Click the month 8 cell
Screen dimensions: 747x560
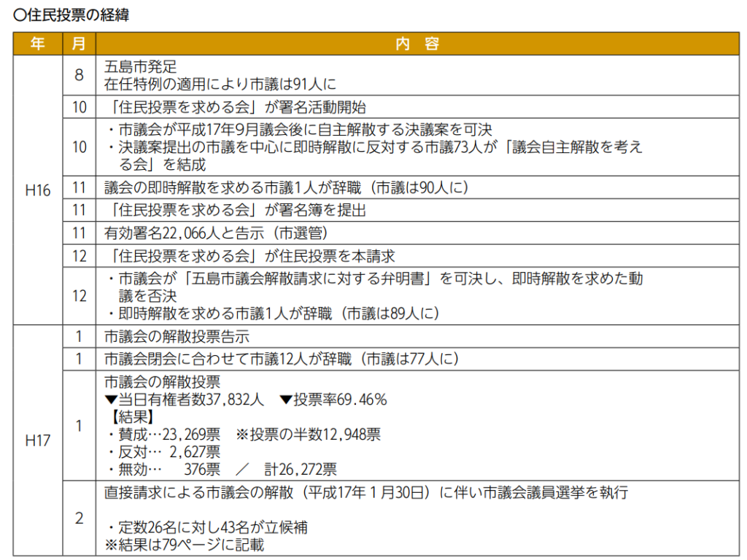[80, 75]
